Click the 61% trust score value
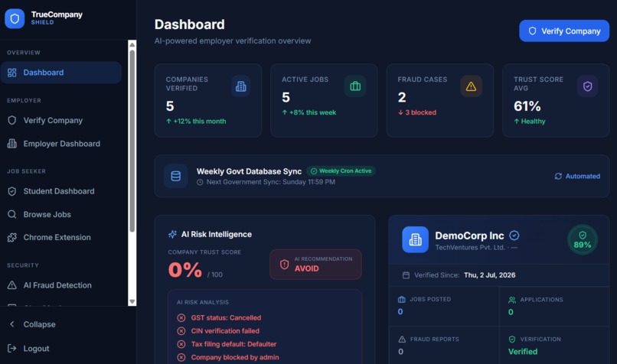This screenshot has width=617, height=364. tap(527, 106)
